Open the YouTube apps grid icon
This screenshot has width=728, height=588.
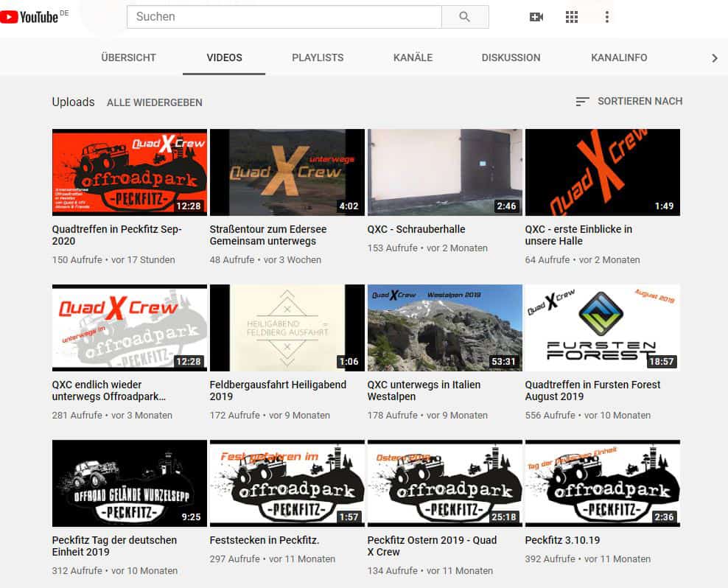[572, 17]
